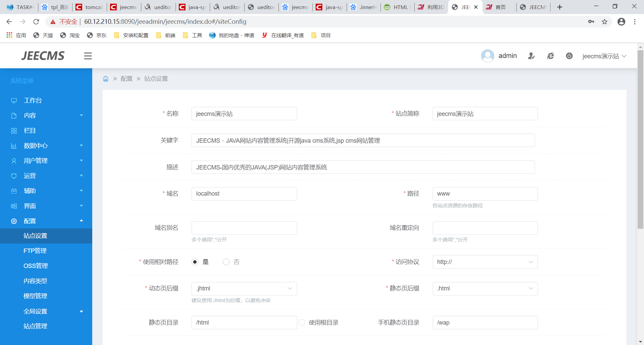Expand the 用户管理 sidebar menu
Screen dimensions: 644x345
point(46,161)
